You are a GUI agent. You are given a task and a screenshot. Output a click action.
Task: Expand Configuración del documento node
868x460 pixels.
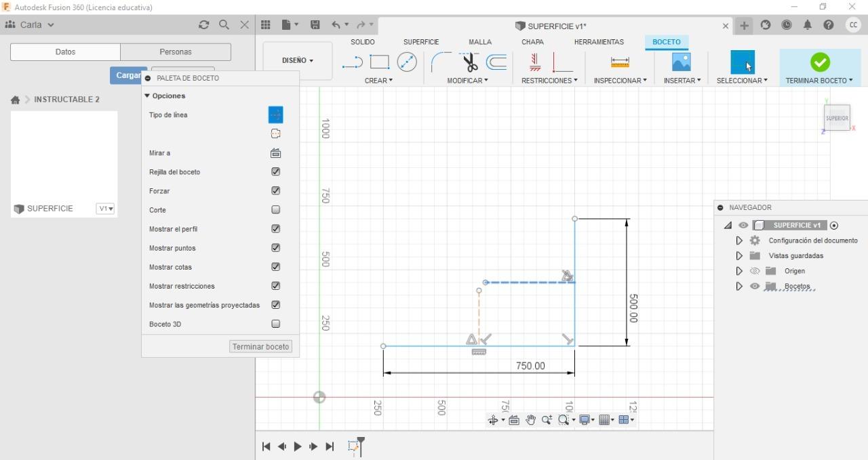[x=739, y=241]
